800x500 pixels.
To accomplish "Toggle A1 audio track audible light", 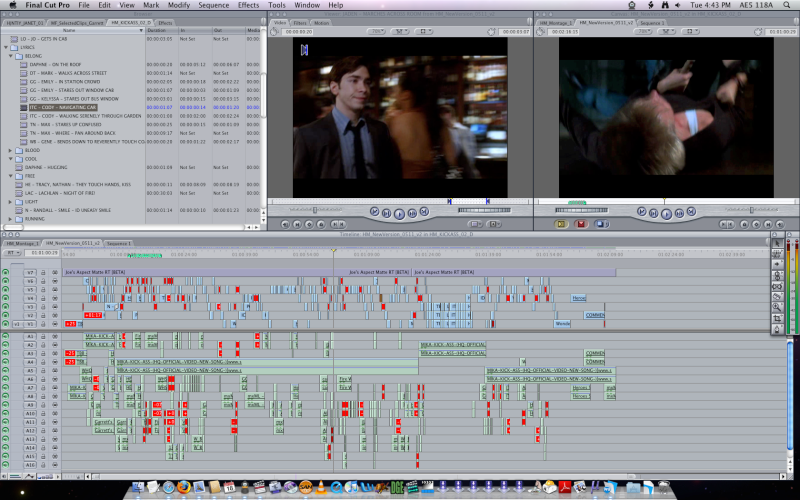I will (6, 336).
